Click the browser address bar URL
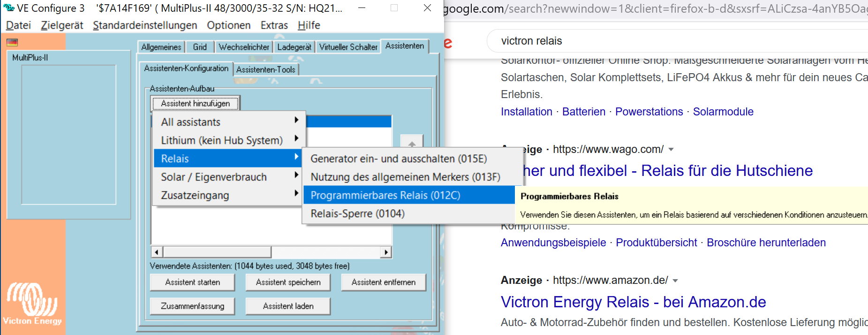The height and width of the screenshot is (335, 868). [656, 9]
